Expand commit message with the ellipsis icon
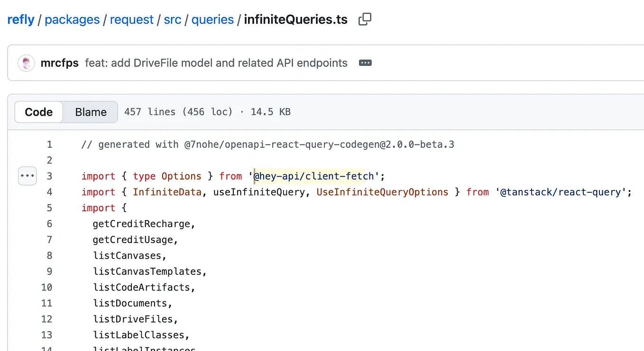 pyautogui.click(x=365, y=63)
